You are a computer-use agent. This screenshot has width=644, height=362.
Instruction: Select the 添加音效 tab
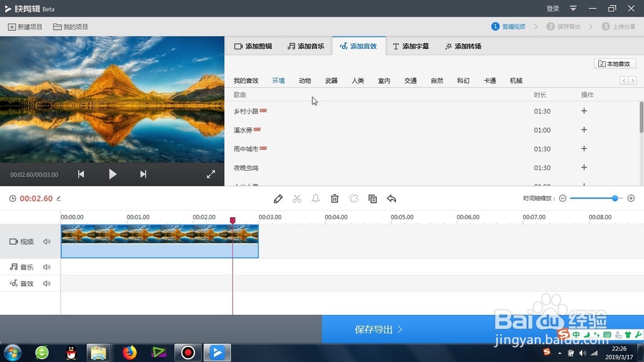(359, 46)
